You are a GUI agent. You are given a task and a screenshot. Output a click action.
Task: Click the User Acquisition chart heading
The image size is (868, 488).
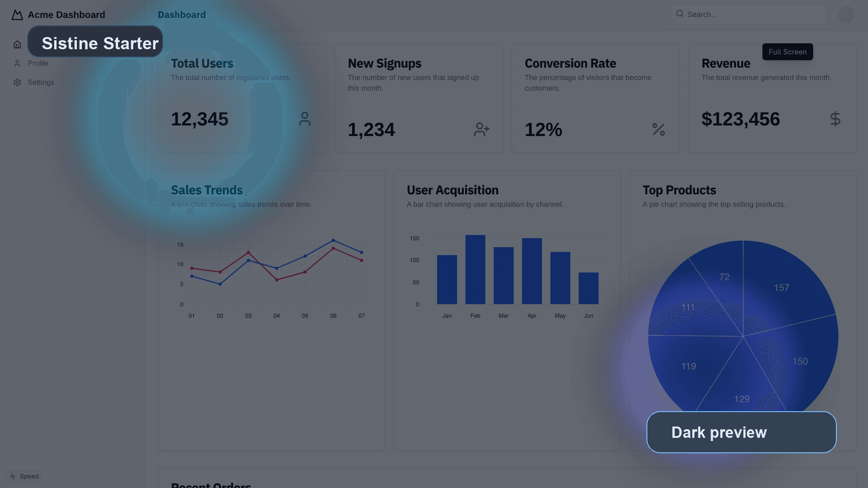[x=453, y=190]
